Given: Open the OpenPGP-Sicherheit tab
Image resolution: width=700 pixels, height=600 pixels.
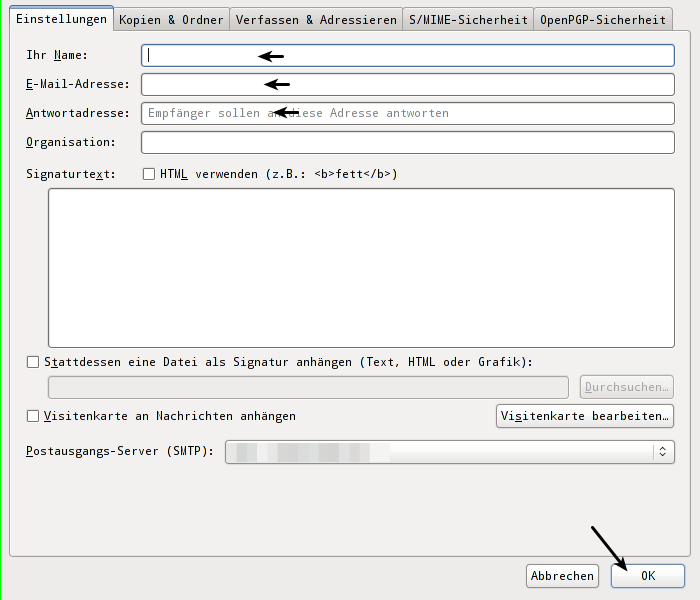Looking at the screenshot, I should click(603, 19).
